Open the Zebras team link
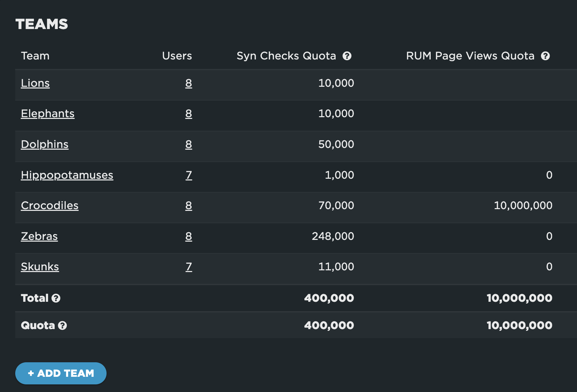Viewport: 577px width, 392px height. pos(39,236)
